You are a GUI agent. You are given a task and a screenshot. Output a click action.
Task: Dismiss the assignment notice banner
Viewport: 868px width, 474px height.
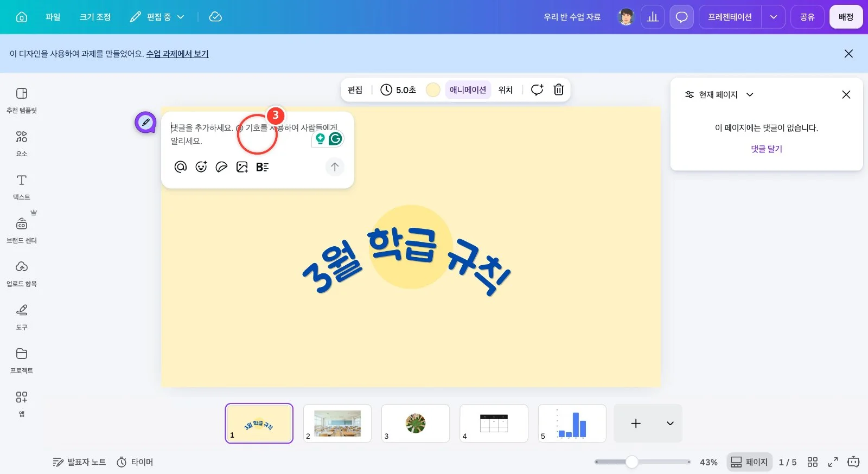848,54
